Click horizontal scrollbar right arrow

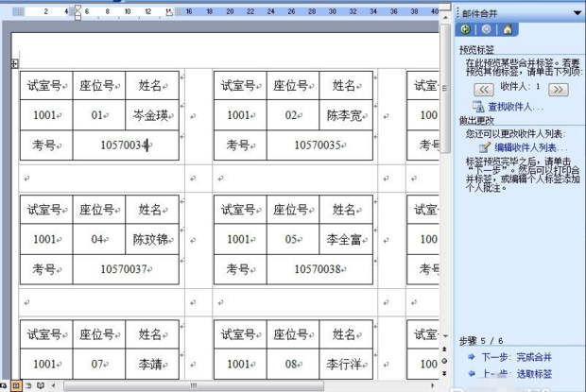click(x=432, y=385)
